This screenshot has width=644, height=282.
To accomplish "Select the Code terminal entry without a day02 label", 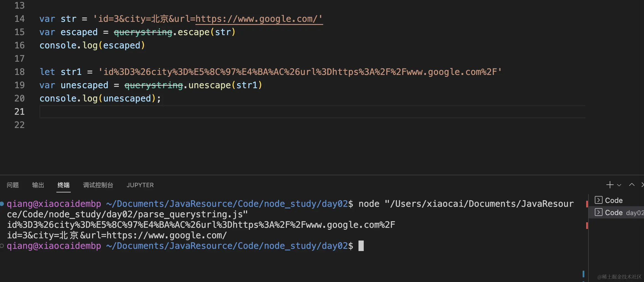I will [616, 200].
